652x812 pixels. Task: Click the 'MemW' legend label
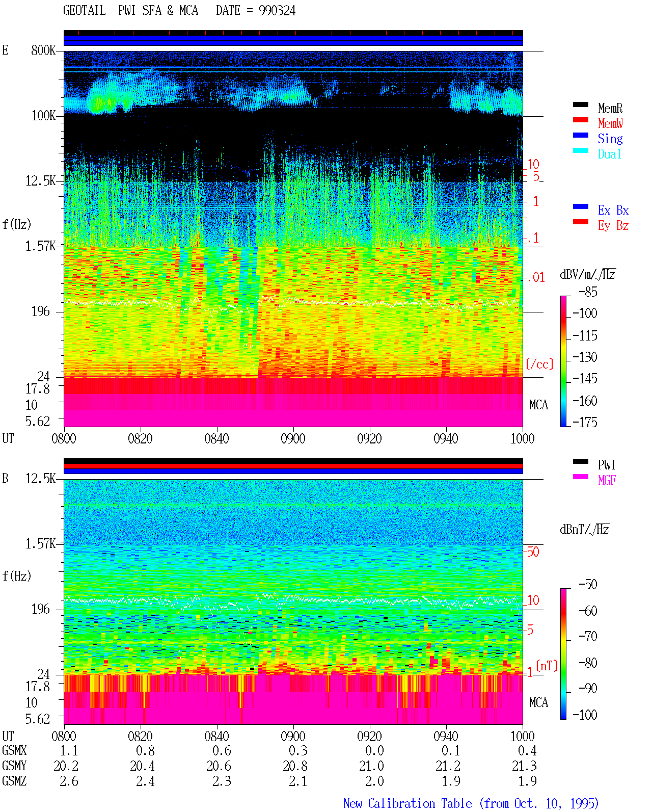click(610, 123)
